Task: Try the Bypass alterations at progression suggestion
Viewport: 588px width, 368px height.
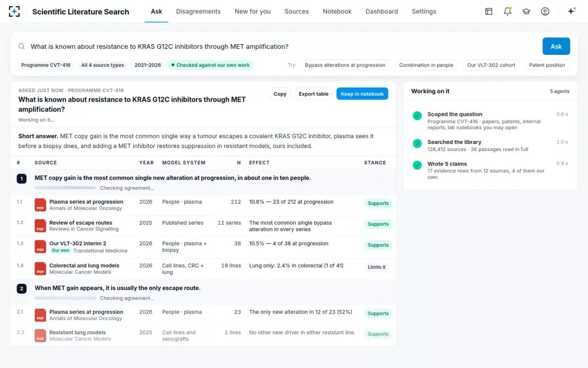Action: [x=345, y=65]
